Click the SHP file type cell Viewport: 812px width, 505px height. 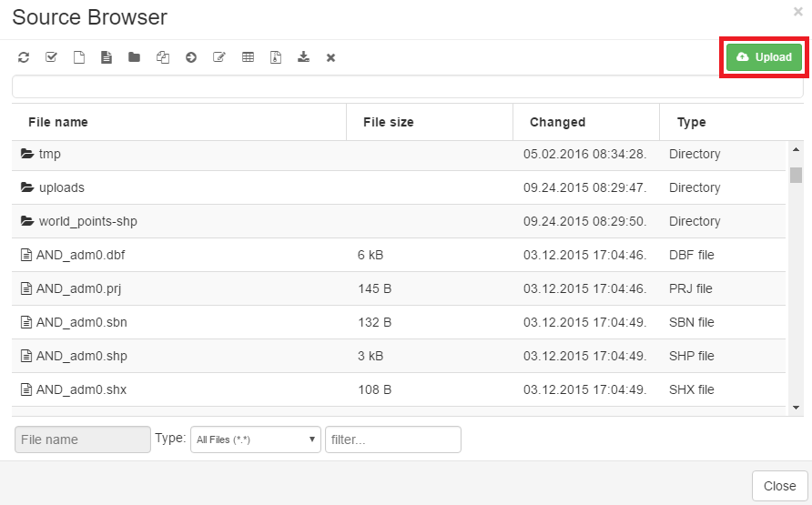[691, 356]
